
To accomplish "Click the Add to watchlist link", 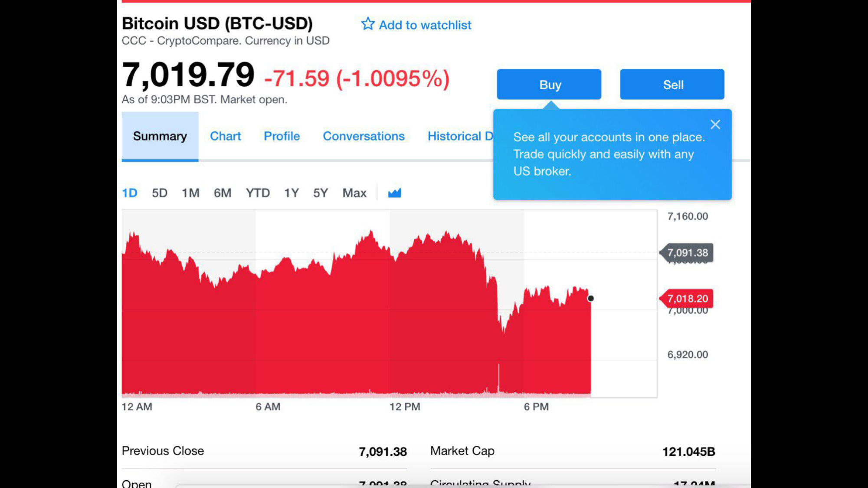I will (x=425, y=25).
